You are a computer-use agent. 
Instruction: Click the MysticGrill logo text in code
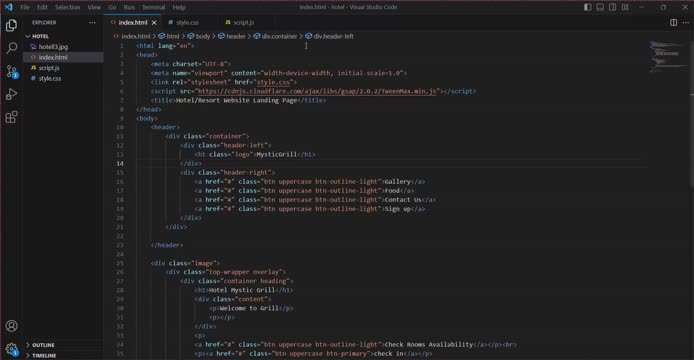[x=277, y=155]
